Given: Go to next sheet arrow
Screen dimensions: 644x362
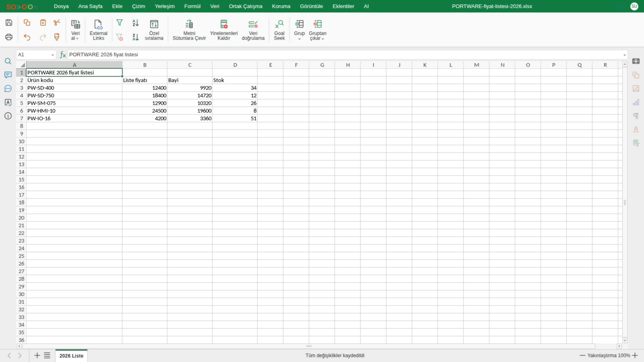Looking at the screenshot, I should (x=20, y=355).
